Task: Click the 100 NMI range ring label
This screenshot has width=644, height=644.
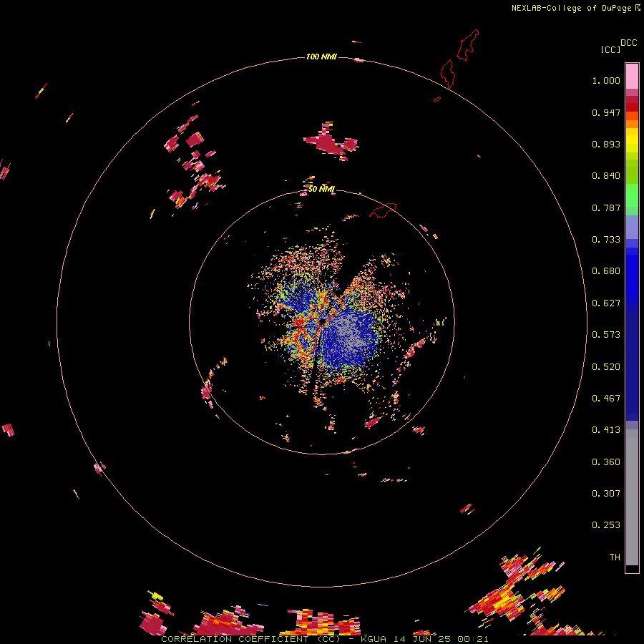Action: 321,57
